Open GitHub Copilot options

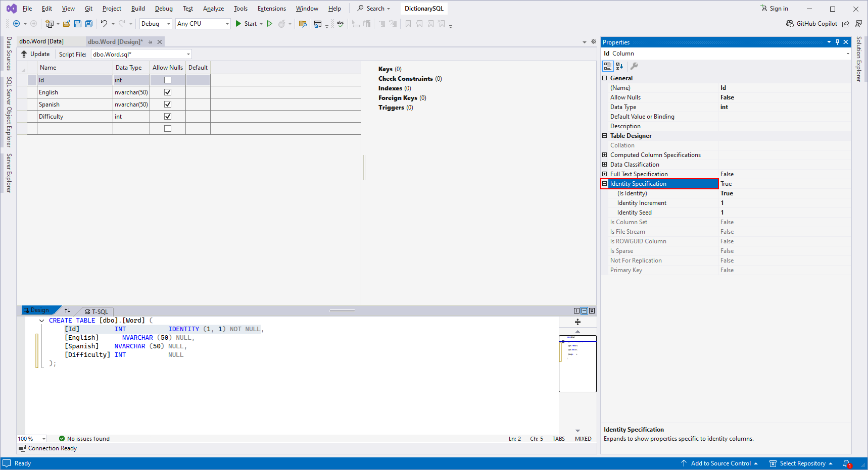click(x=811, y=24)
